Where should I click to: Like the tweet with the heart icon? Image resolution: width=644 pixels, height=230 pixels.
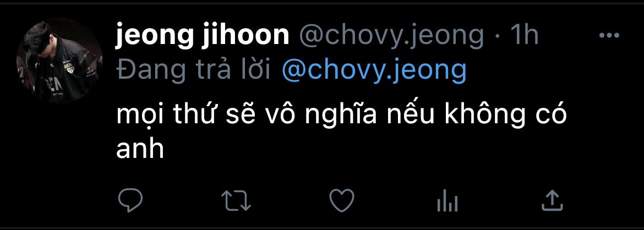coord(342,200)
